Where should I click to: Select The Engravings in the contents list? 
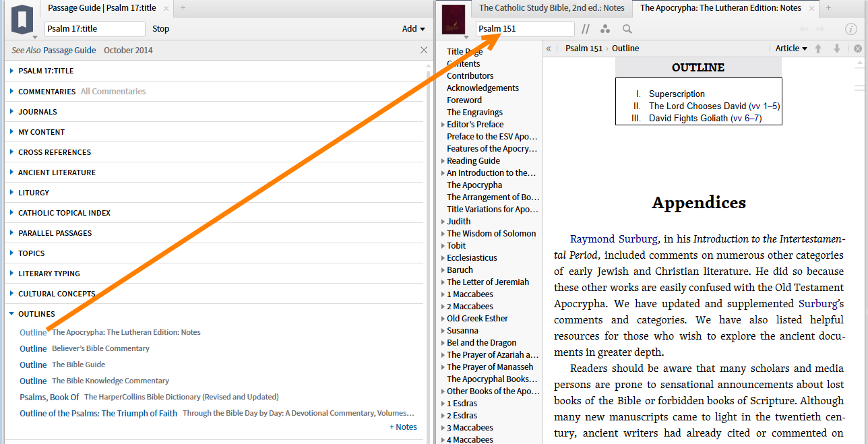[474, 113]
